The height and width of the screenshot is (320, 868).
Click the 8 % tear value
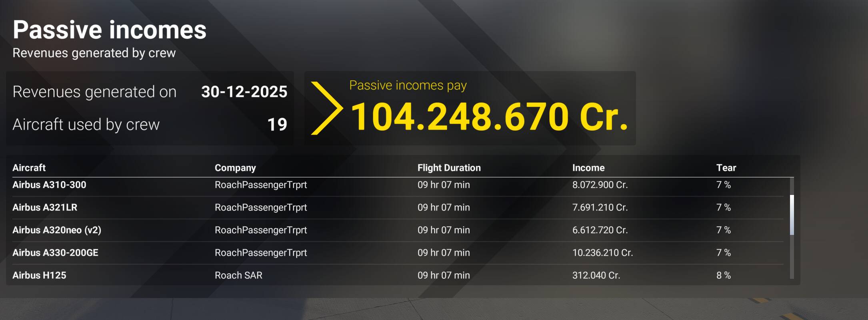(x=723, y=275)
